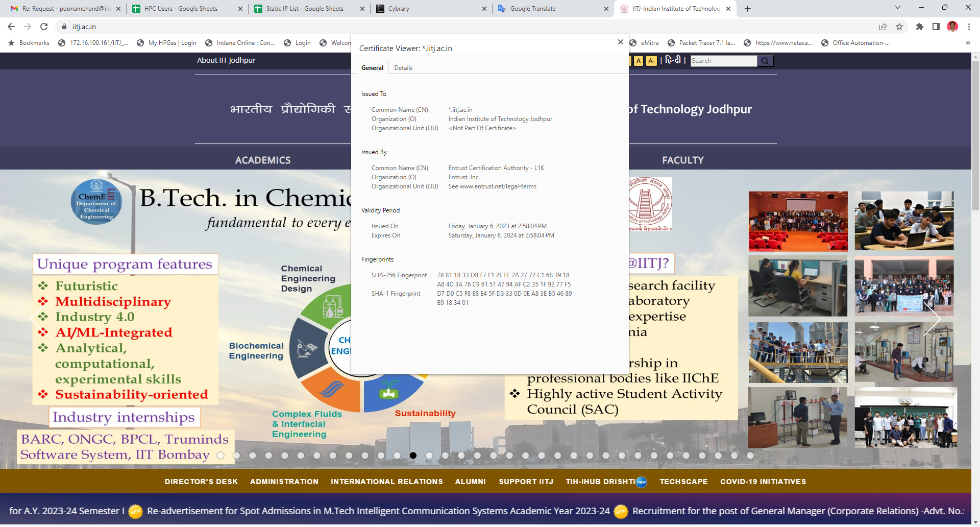Open the ACADEMICS menu

pos(263,160)
